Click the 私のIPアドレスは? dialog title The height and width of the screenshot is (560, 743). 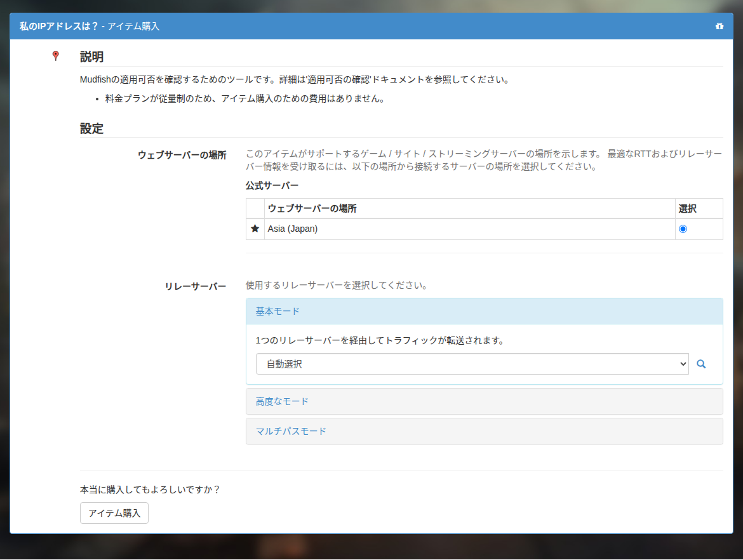(x=59, y=26)
